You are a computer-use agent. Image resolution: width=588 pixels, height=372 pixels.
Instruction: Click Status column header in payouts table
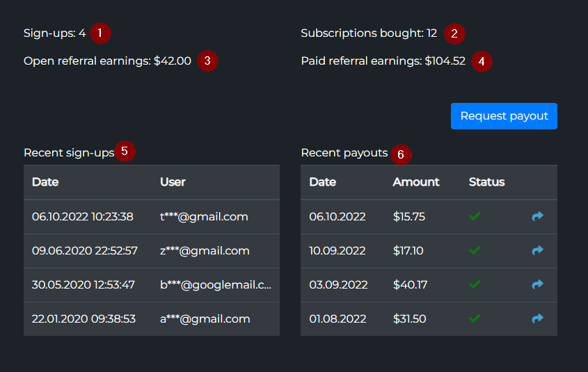(486, 182)
